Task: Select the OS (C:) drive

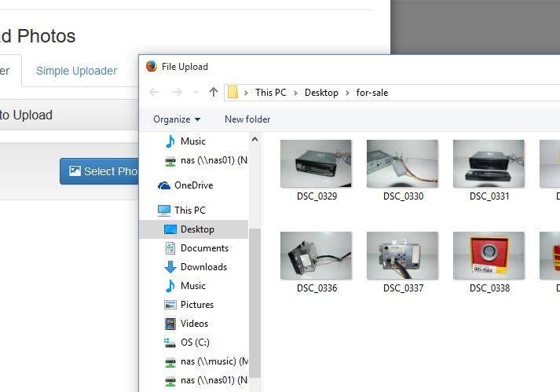Action: coord(194,343)
